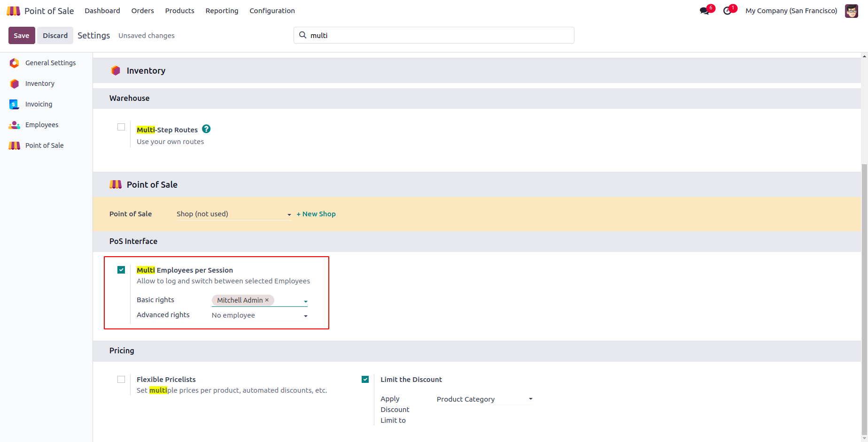This screenshot has height=442, width=868.
Task: Click the settings search field
Action: tap(434, 35)
